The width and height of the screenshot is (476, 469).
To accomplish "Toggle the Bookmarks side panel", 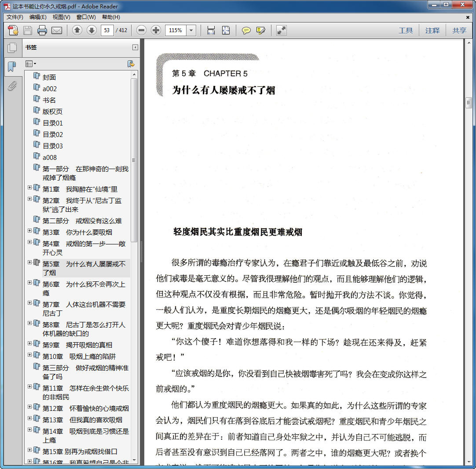I will click(x=12, y=67).
